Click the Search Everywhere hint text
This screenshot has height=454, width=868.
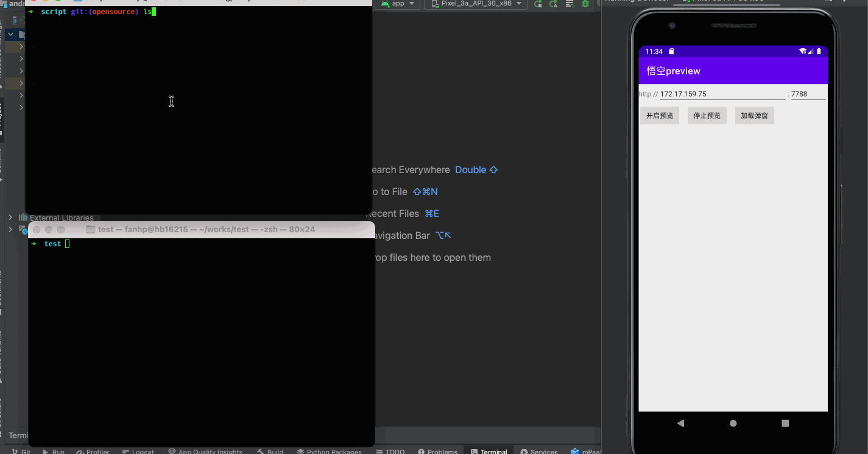411,169
